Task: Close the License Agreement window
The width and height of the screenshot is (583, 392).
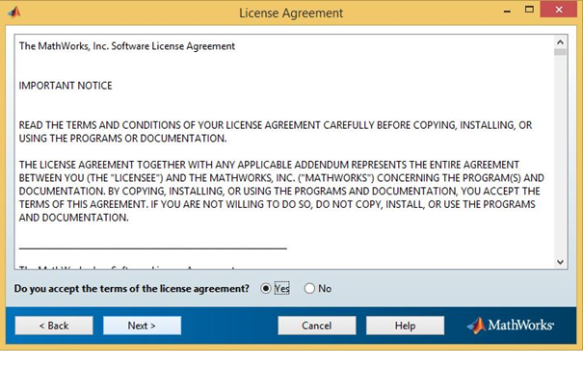Action: click(559, 10)
